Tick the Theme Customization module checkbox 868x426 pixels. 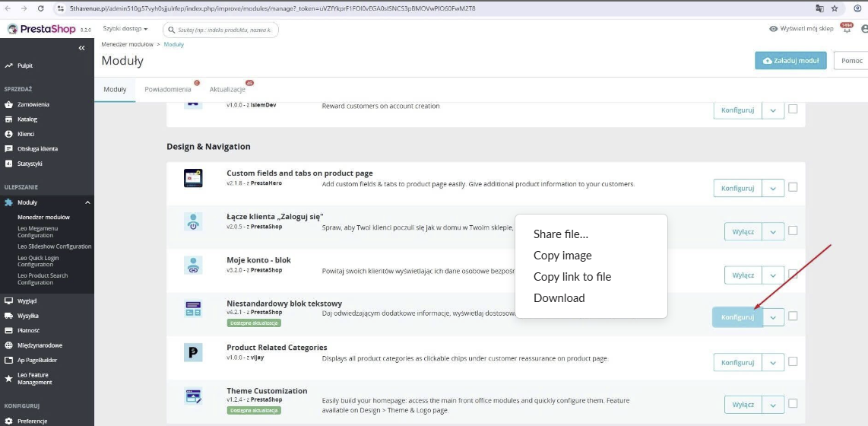pos(793,403)
